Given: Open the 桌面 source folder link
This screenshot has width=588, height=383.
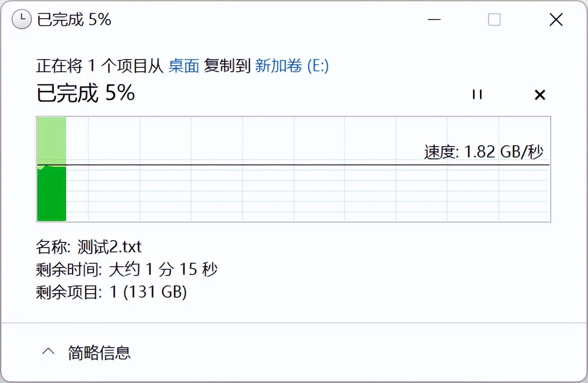Looking at the screenshot, I should point(183,66).
